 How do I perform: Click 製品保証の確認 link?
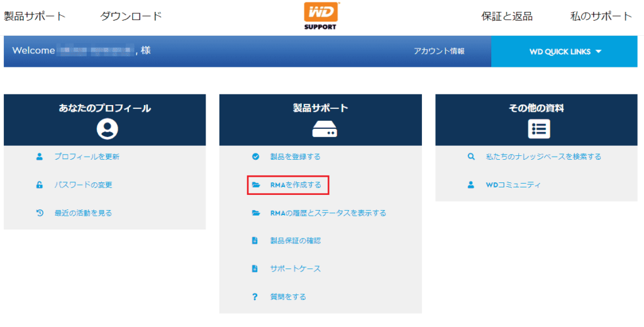coord(296,241)
